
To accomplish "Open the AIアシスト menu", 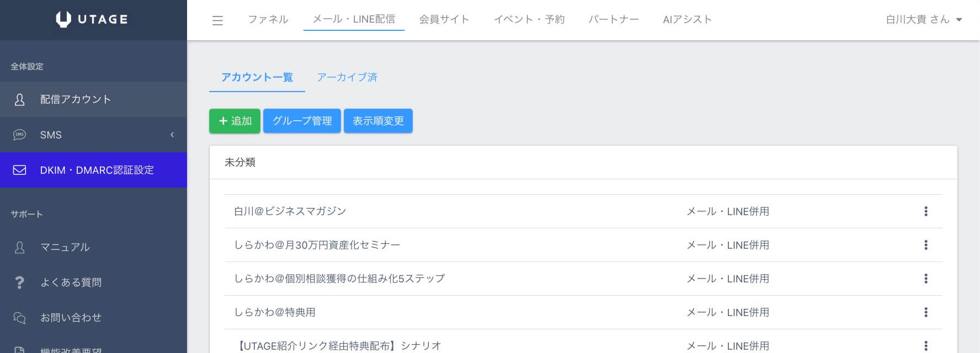I will [x=688, y=19].
